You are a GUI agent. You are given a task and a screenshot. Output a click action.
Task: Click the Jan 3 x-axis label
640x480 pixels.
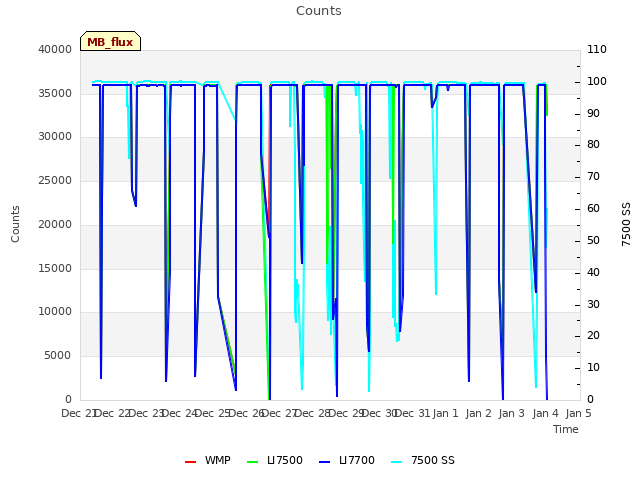pyautogui.click(x=511, y=413)
